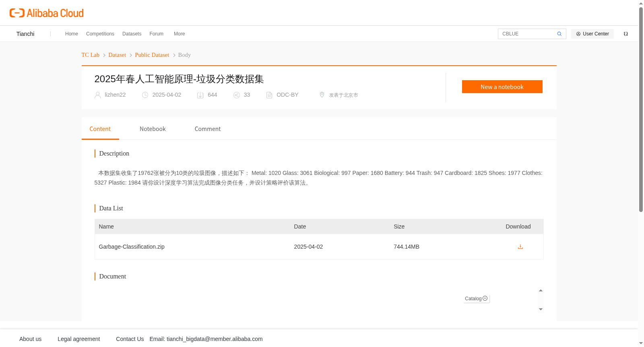
Task: Click the Name column header
Action: 106,226
